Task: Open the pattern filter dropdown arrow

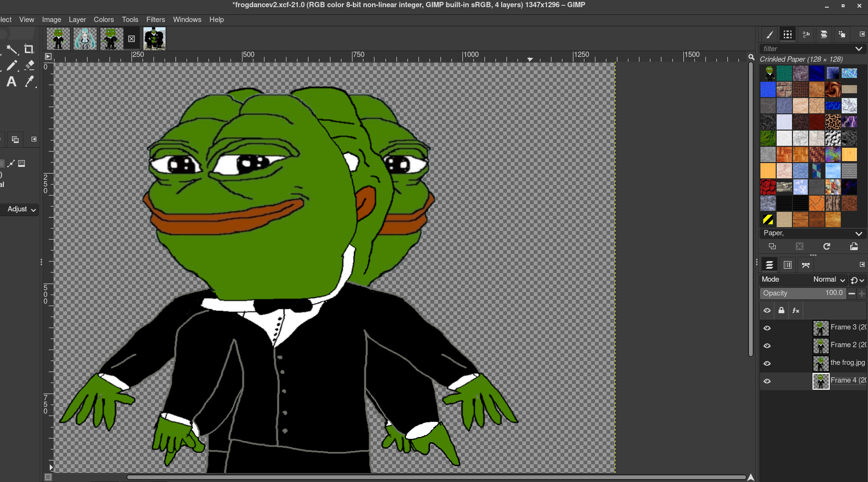Action: [859, 49]
